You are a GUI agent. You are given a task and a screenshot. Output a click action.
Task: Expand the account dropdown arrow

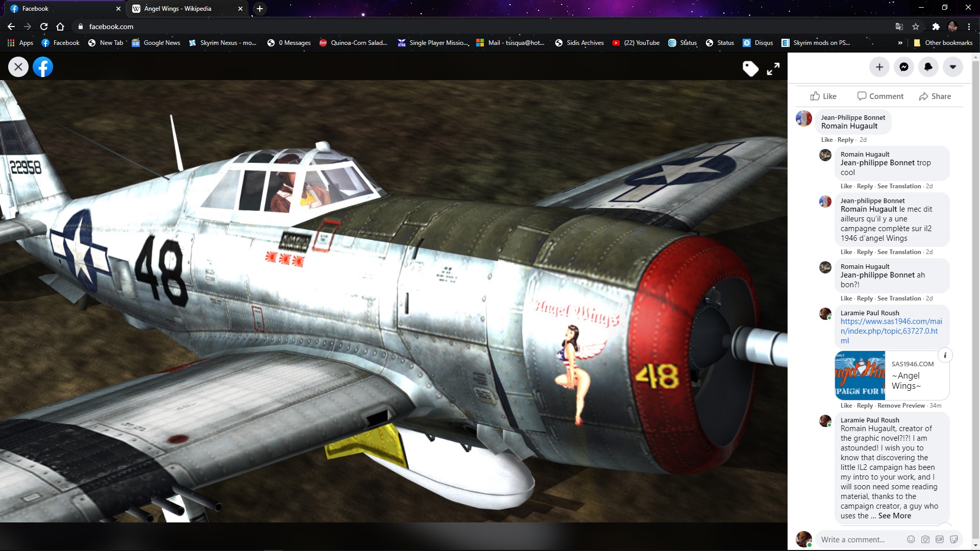(952, 67)
